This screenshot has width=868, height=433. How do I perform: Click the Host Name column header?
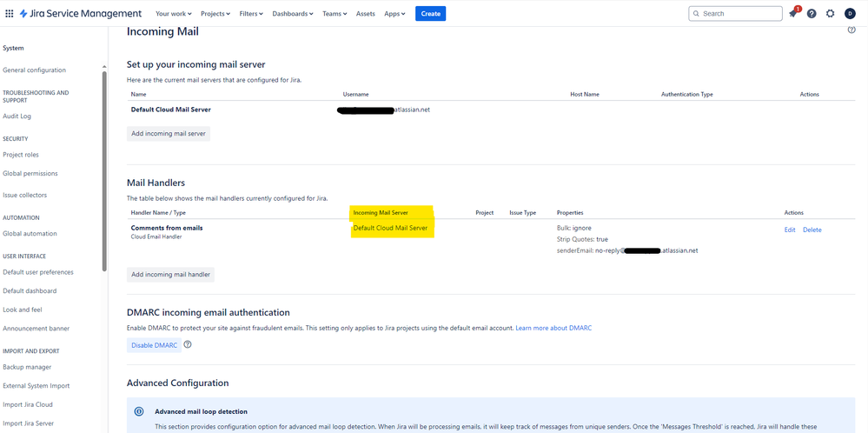pyautogui.click(x=585, y=95)
